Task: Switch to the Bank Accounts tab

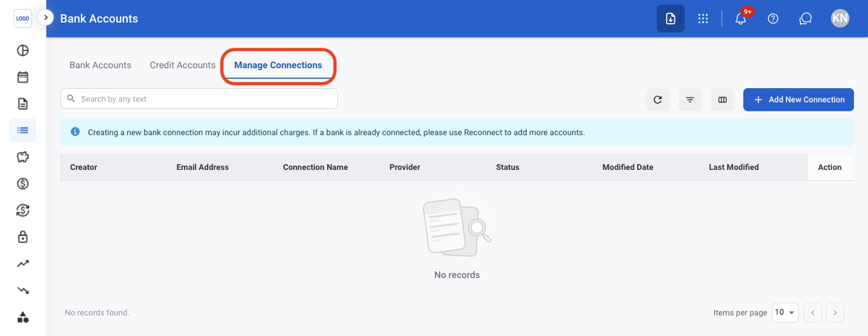Action: [x=100, y=65]
